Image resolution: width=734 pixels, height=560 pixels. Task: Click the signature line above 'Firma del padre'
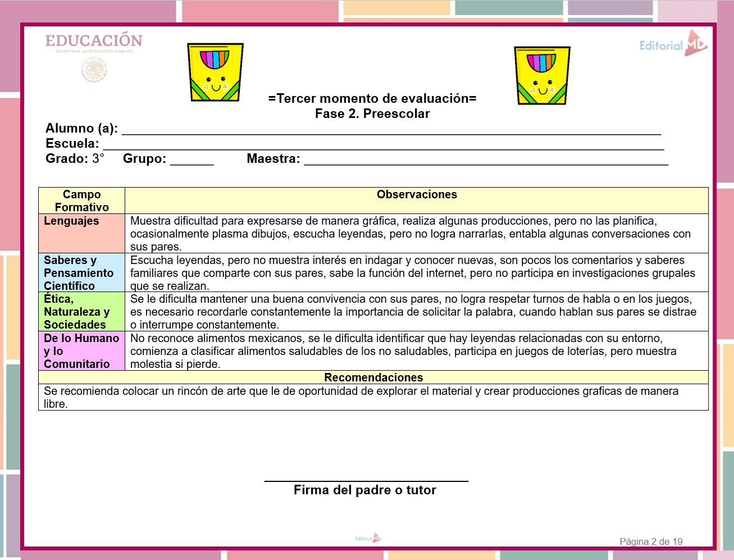[x=366, y=481]
